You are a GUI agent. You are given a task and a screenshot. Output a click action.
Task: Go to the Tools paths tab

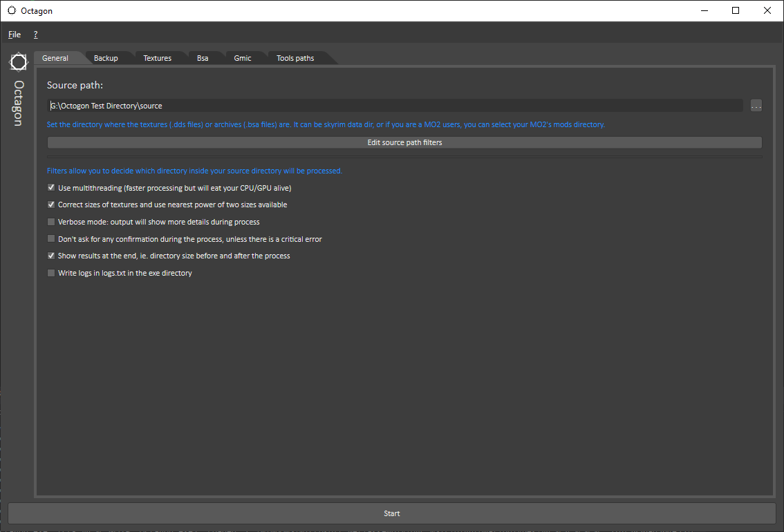click(x=295, y=58)
